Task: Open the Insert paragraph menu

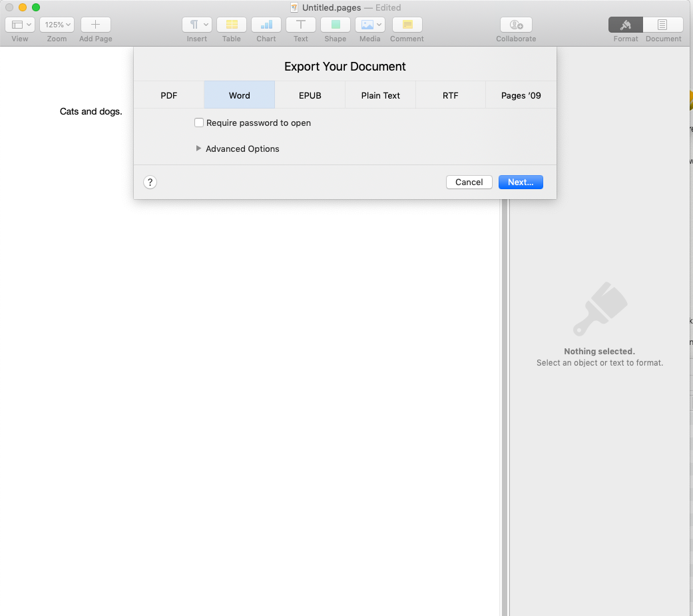Action: [197, 25]
